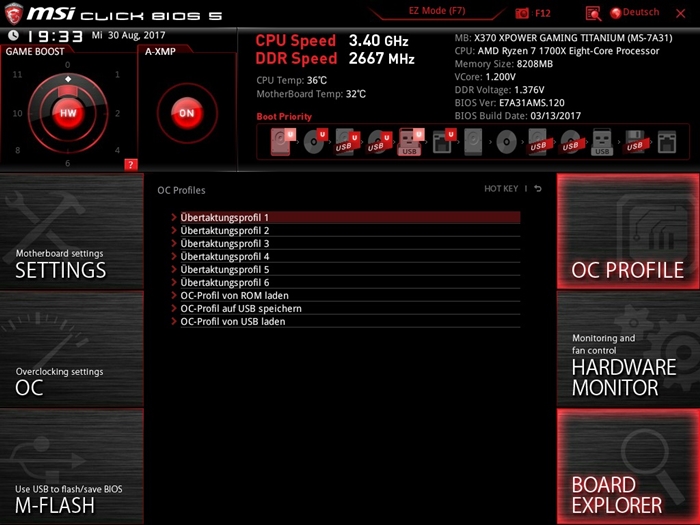Image resolution: width=700 pixels, height=525 pixels.
Task: Click the DDR Voltage 1.376V reading
Action: (499, 90)
